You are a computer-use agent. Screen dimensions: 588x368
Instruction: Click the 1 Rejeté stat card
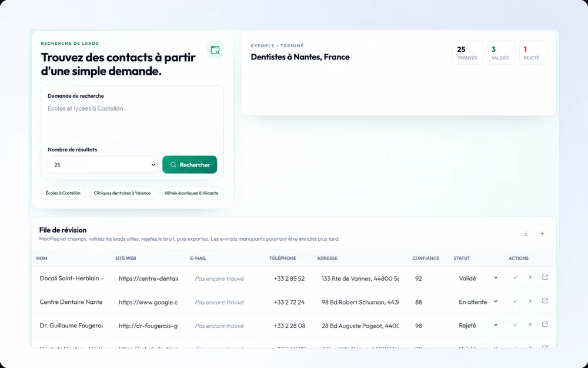(x=533, y=52)
